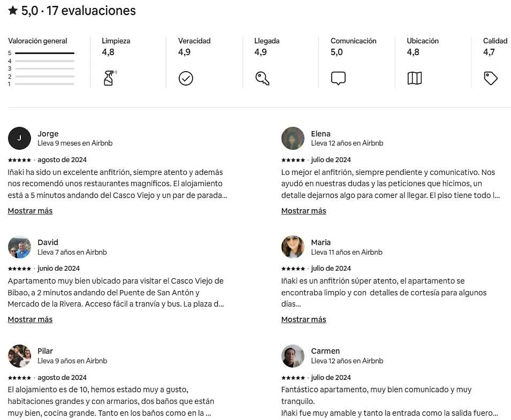
Task: Show more of Maria's review
Action: pos(303,319)
